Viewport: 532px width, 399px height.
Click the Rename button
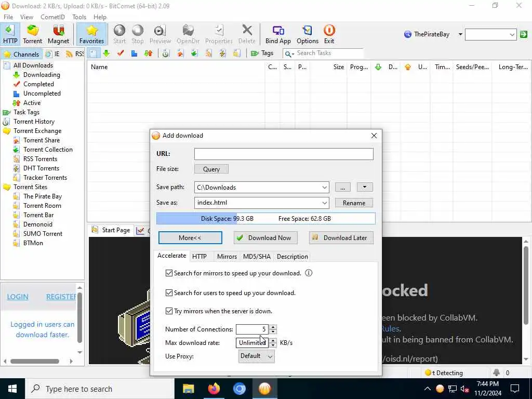coord(354,203)
